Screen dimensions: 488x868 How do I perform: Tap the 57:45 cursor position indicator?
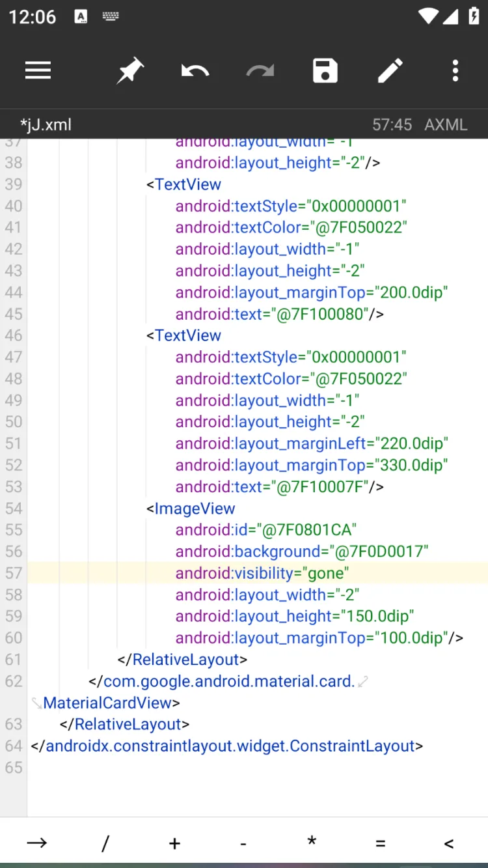(392, 124)
